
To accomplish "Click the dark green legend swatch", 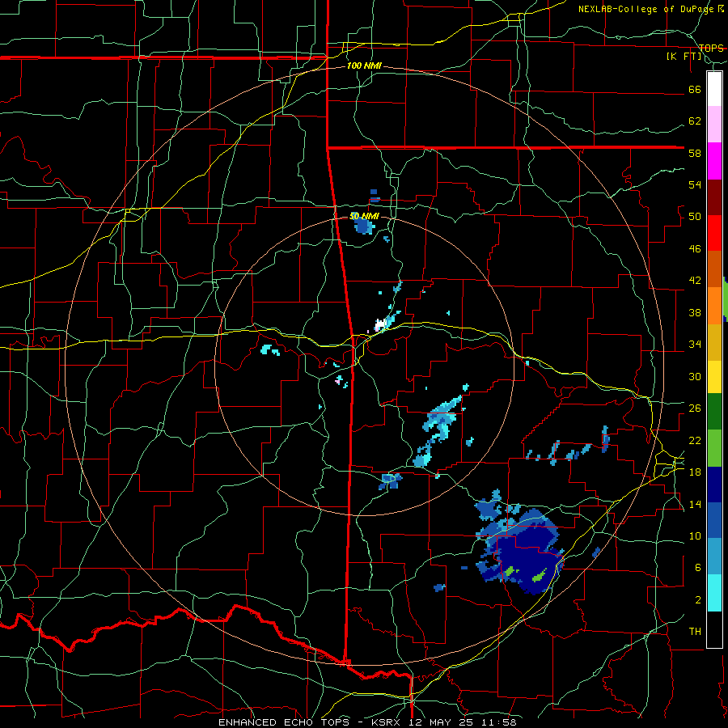I will (x=714, y=411).
